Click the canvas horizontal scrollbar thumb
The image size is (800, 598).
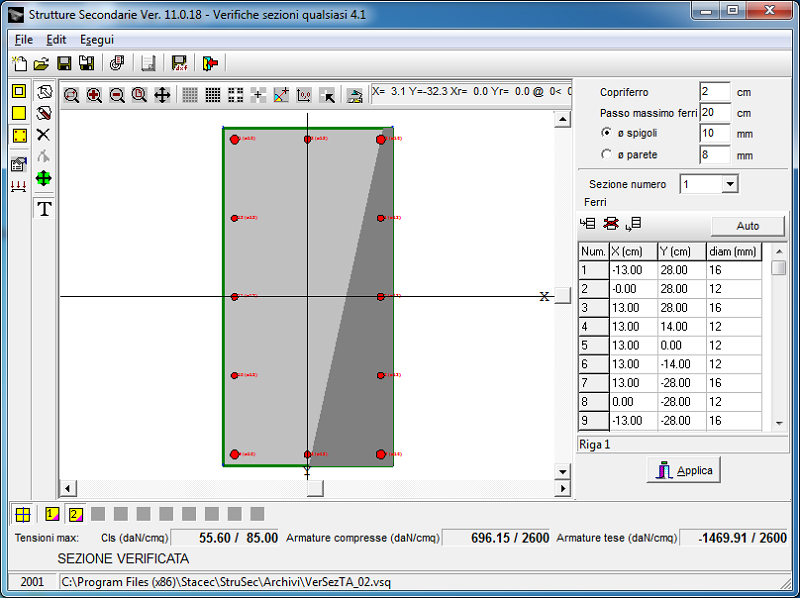pos(315,488)
